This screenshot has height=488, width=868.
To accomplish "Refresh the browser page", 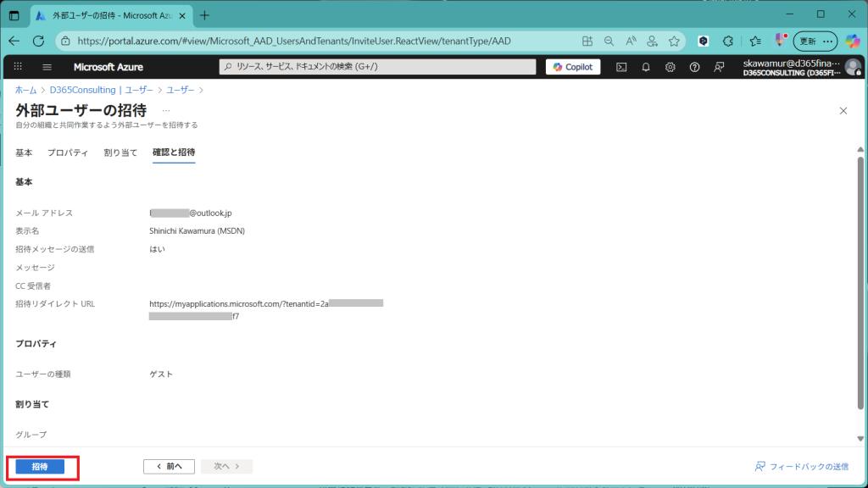I will (38, 41).
